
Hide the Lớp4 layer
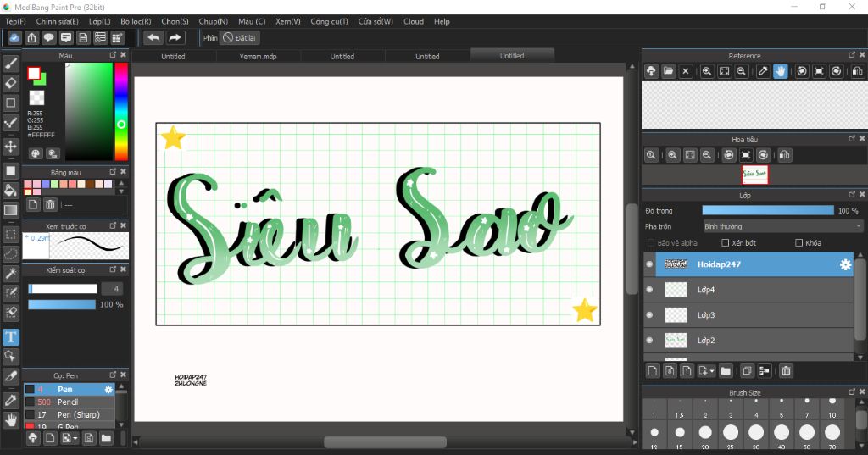click(650, 290)
